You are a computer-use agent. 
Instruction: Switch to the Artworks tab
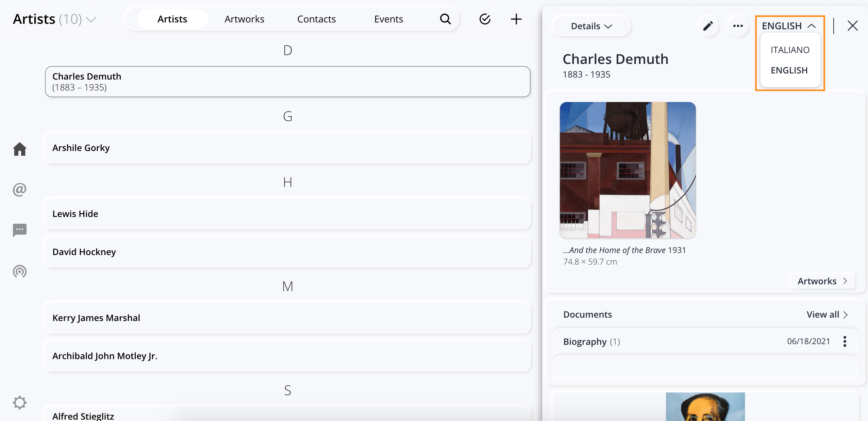click(244, 19)
